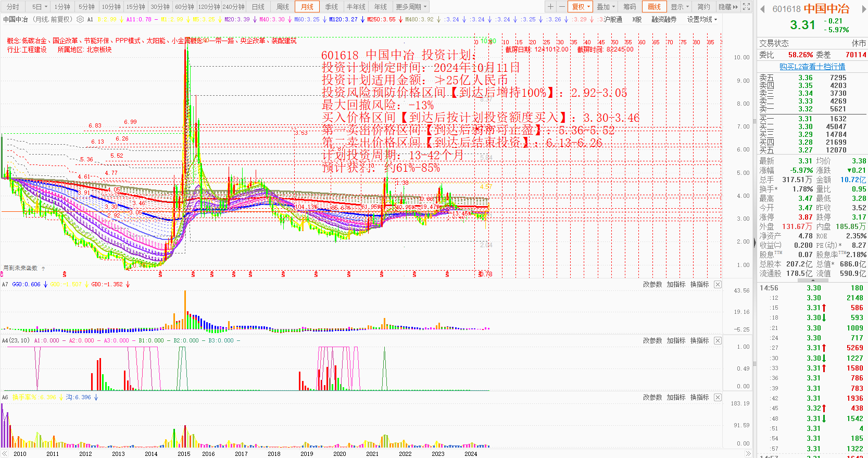Viewport: 868px width, 458px height.
Task: Toggle the 融资融券 tag
Action: pos(664,19)
